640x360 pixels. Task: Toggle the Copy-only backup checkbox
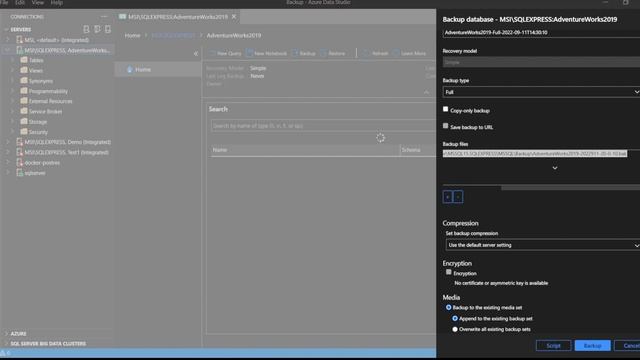click(x=445, y=109)
